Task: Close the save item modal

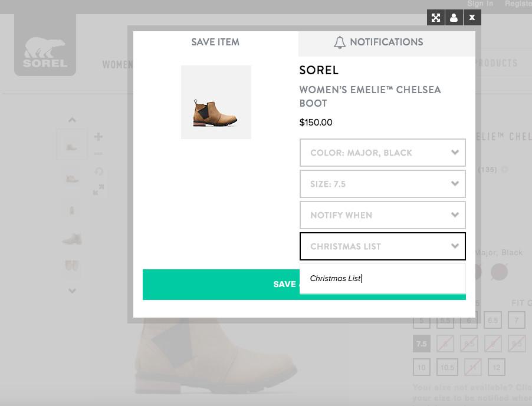Action: coord(472,18)
